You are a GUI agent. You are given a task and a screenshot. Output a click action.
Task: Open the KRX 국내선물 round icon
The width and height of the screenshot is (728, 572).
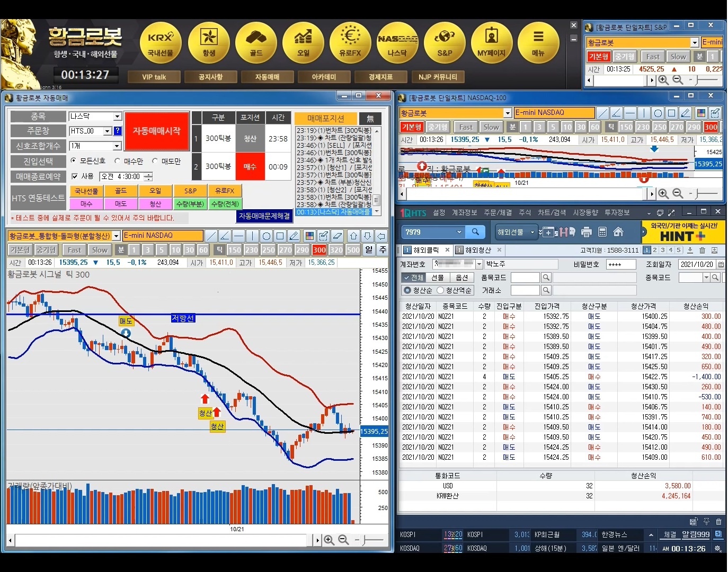(x=161, y=43)
